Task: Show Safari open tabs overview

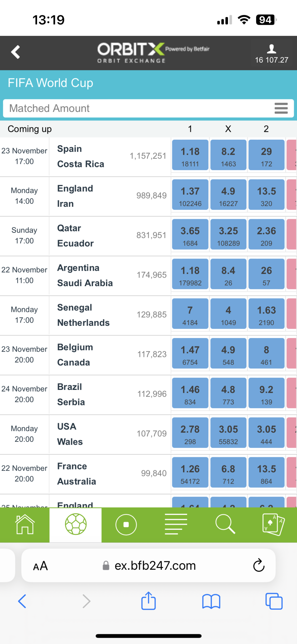Action: (274, 601)
